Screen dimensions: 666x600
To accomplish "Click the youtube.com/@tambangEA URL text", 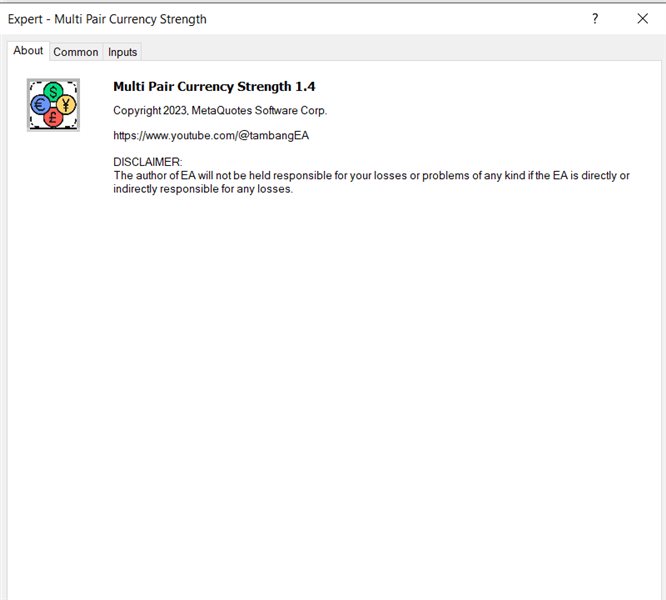I will (x=211, y=135).
